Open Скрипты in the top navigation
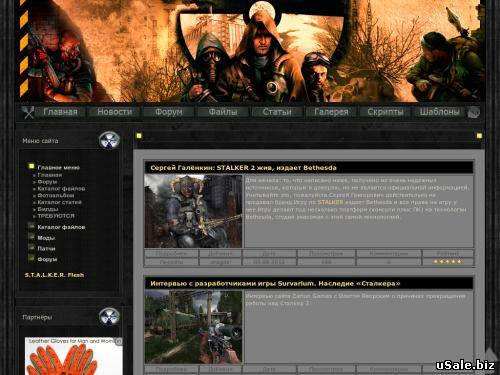Screen dimensions: 500x375 385,112
